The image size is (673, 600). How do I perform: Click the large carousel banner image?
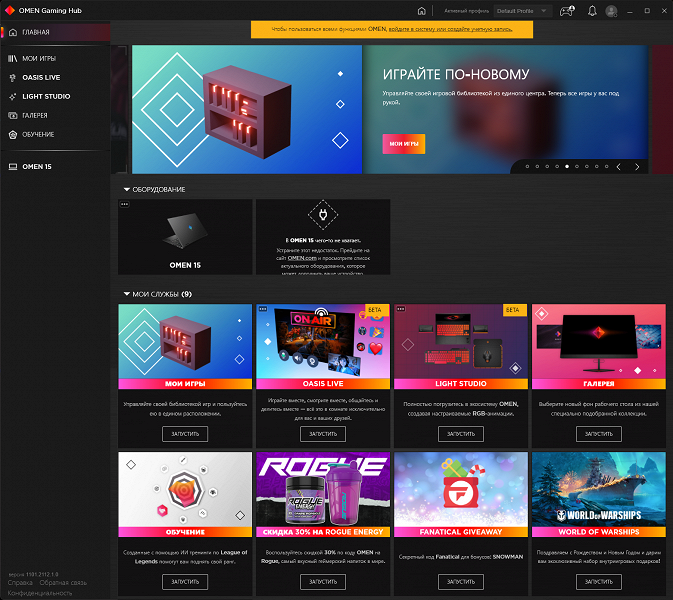coord(247,109)
